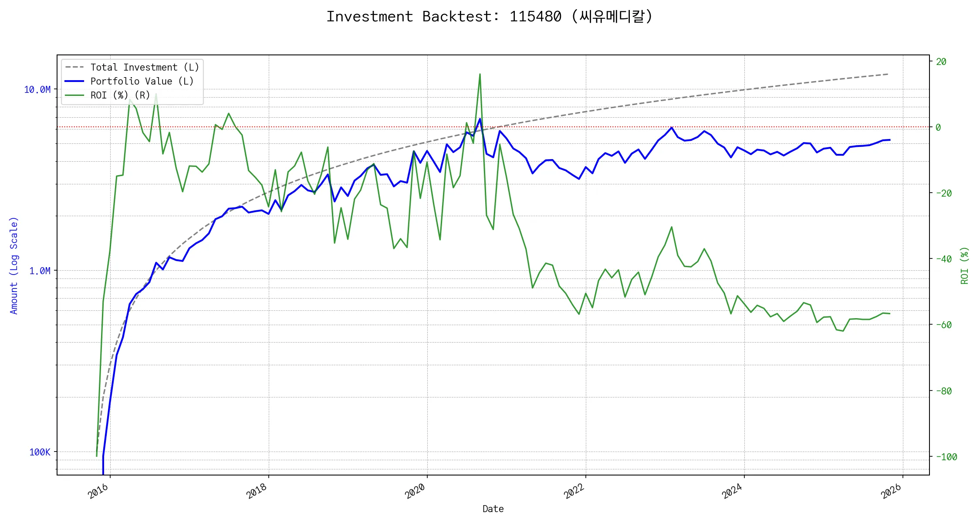Click the 2022 x-axis tick label

574,491
